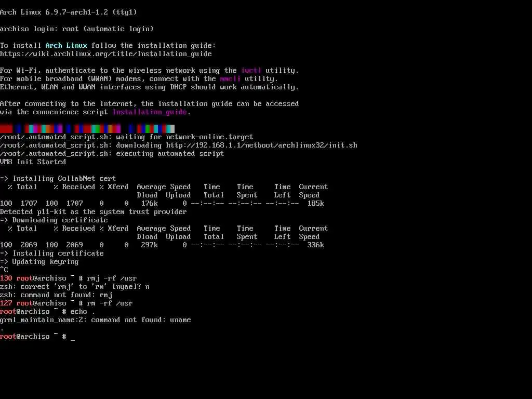Image resolution: width=532 pixels, height=399 pixels.
Task: Click the '=> Updating keyring' line
Action: (39, 262)
